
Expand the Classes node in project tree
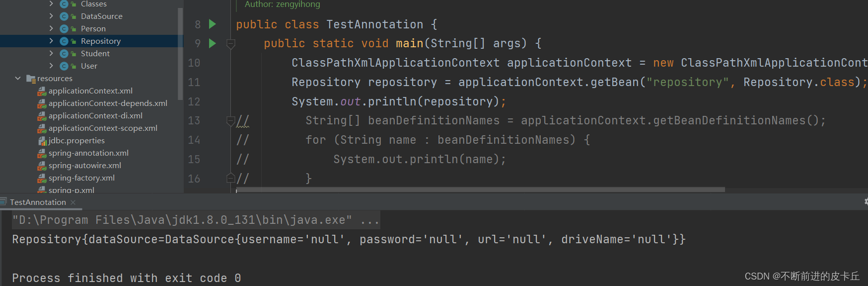51,4
